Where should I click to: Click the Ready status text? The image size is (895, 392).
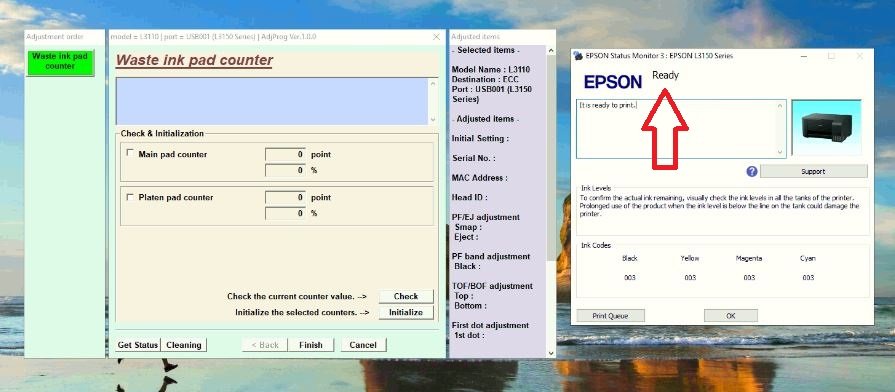pyautogui.click(x=666, y=75)
